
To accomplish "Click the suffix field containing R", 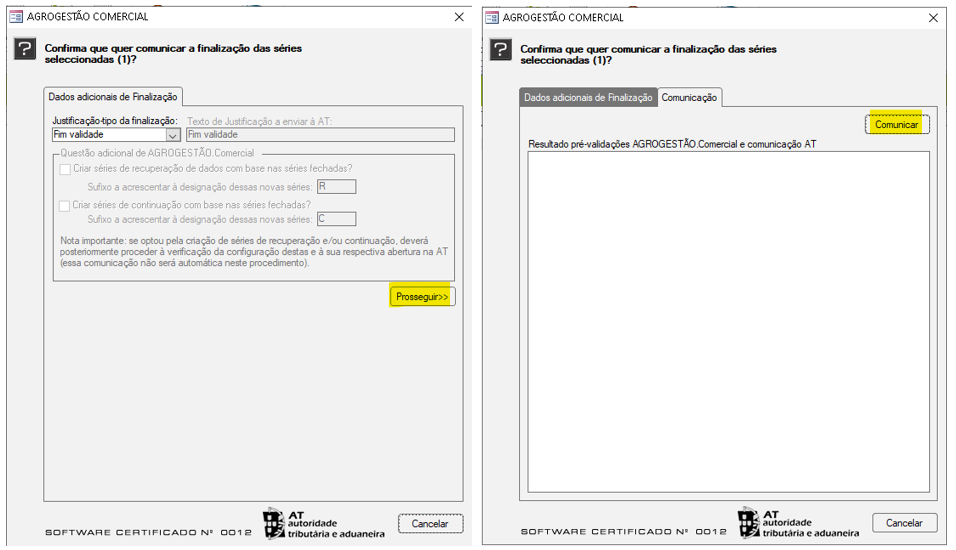I will tap(337, 187).
